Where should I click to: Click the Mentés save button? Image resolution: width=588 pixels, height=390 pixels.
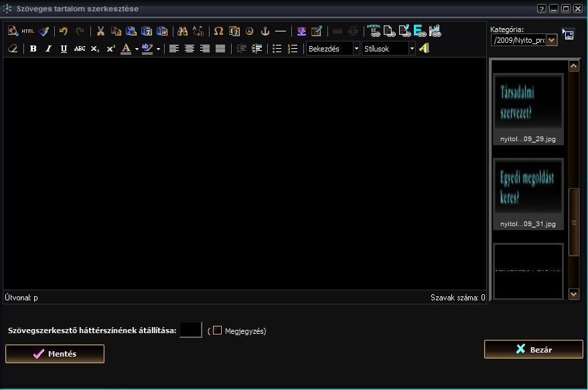click(55, 354)
